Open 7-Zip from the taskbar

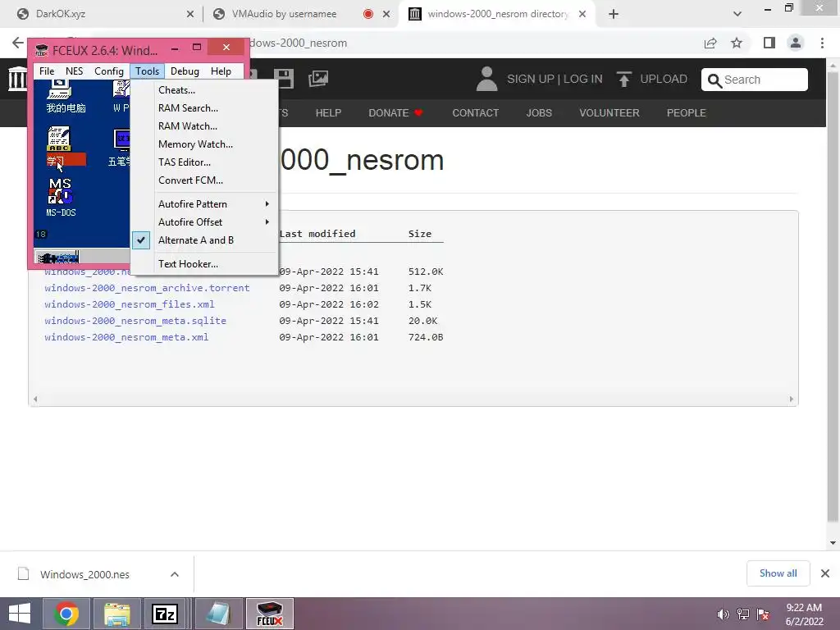[165, 614]
